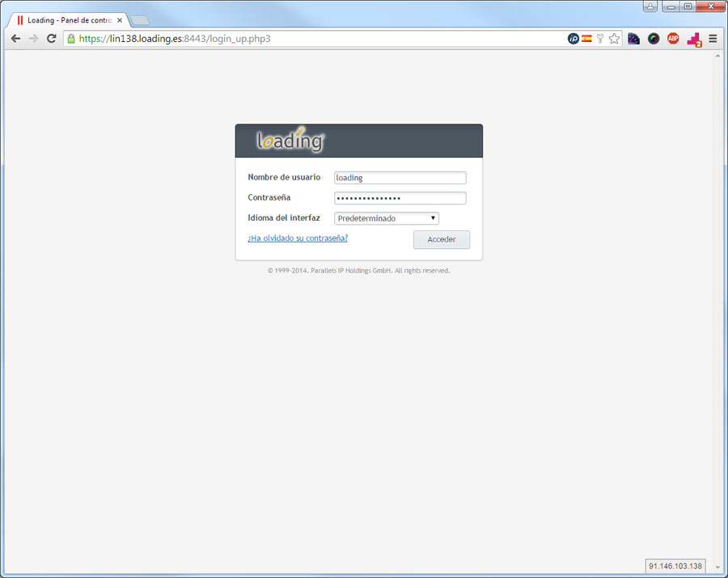Minimize the Chrome window

tap(671, 6)
